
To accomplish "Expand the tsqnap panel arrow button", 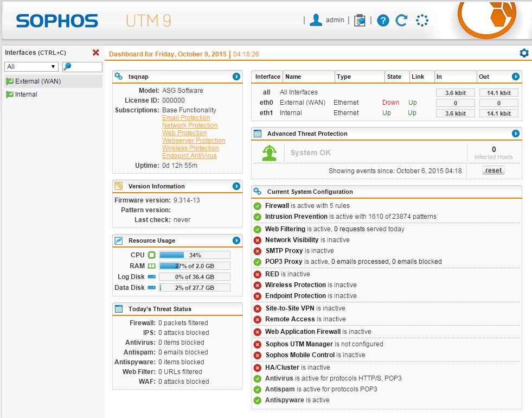I will tap(236, 77).
